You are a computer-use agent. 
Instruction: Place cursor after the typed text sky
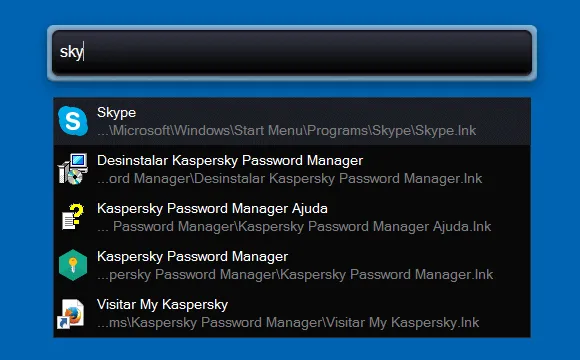(x=84, y=51)
